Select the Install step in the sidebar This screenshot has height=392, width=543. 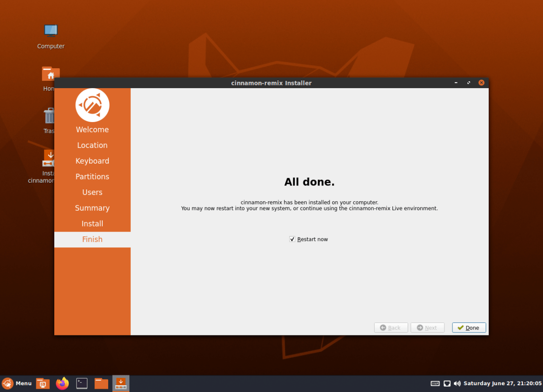(x=92, y=224)
